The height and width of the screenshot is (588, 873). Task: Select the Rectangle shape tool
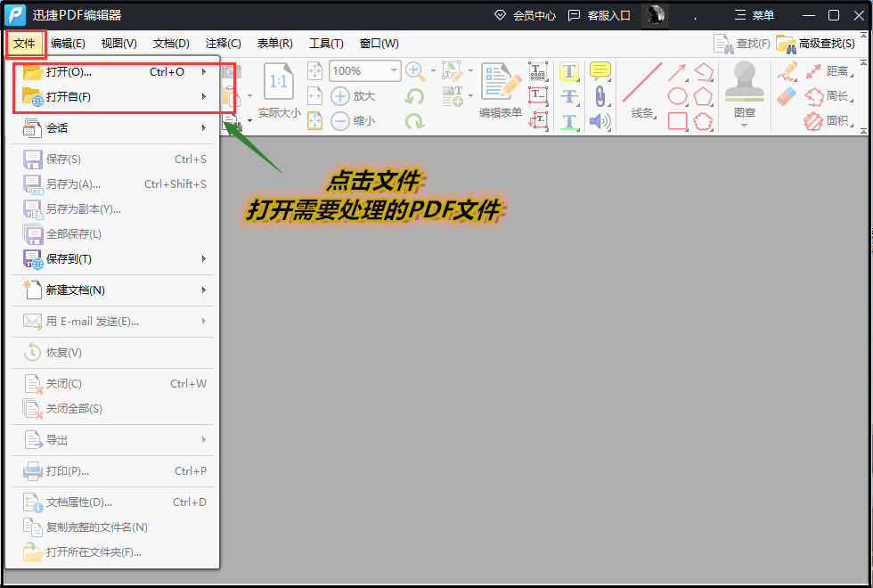click(677, 121)
